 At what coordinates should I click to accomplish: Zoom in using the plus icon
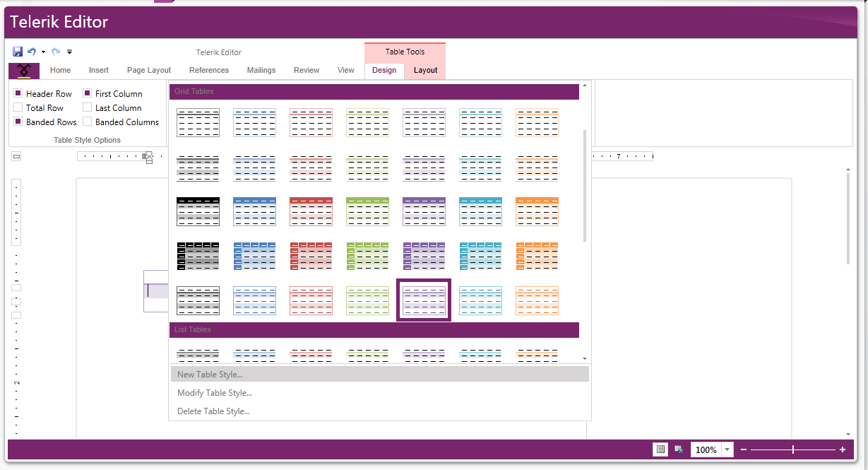coord(843,449)
